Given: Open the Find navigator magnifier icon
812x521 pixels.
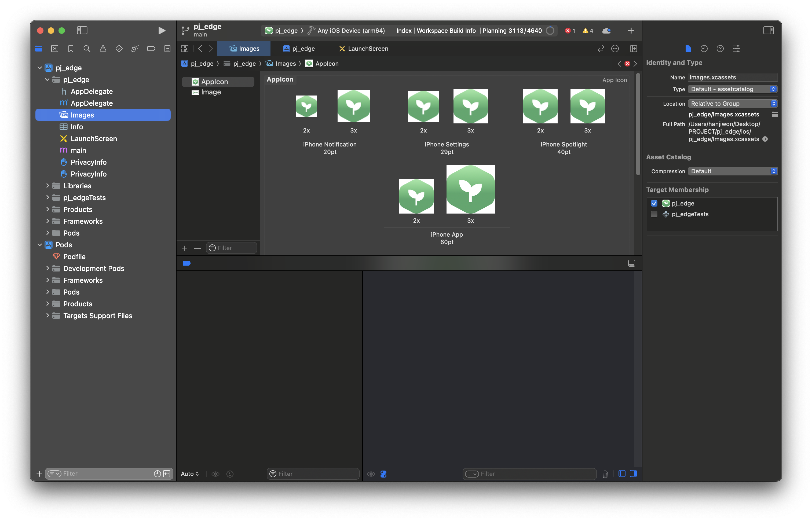Looking at the screenshot, I should click(x=87, y=49).
